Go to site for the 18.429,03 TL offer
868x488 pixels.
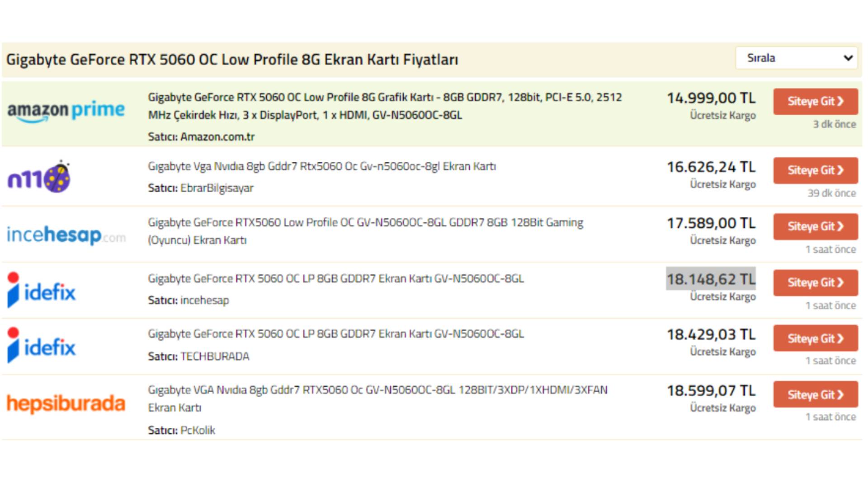point(816,338)
